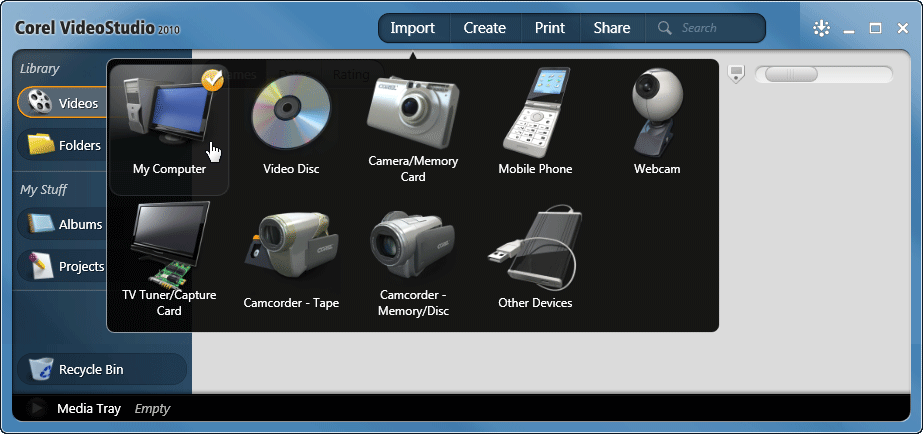Choose Camcorder - Tape import option
This screenshot has height=434, width=923.
(291, 262)
